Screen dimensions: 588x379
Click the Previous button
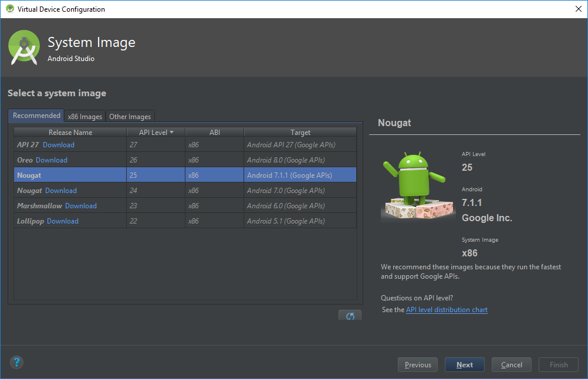pyautogui.click(x=417, y=364)
